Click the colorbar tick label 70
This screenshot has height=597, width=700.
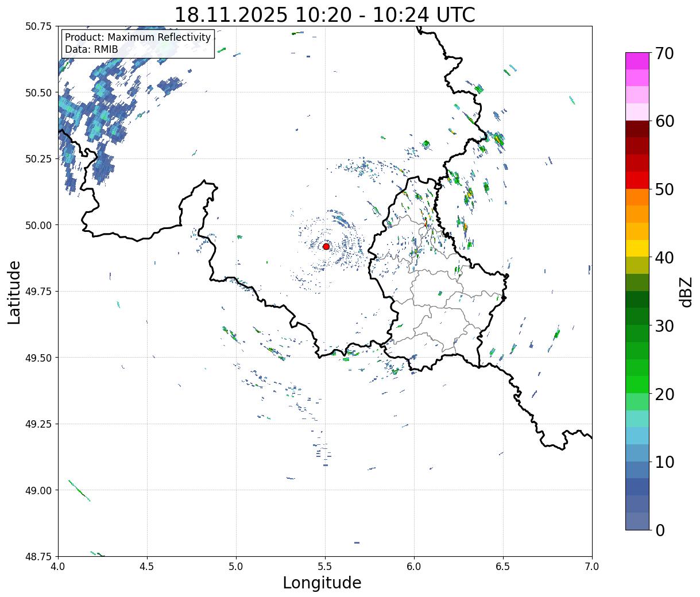[x=664, y=53]
